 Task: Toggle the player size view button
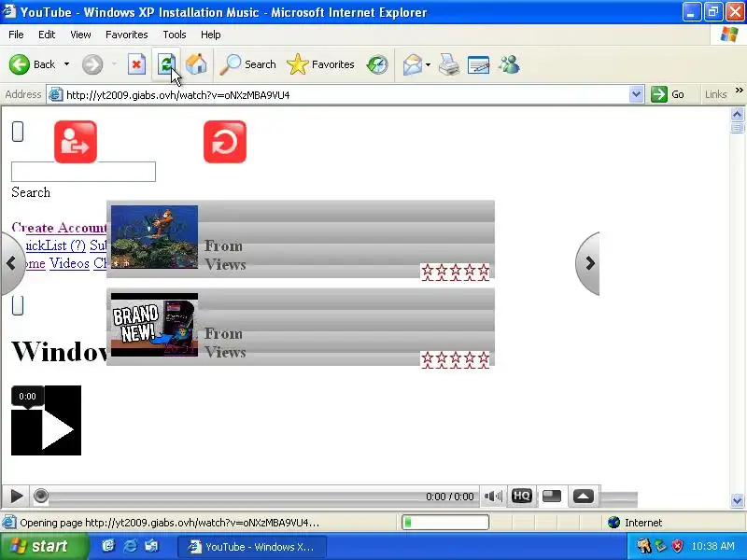552,496
